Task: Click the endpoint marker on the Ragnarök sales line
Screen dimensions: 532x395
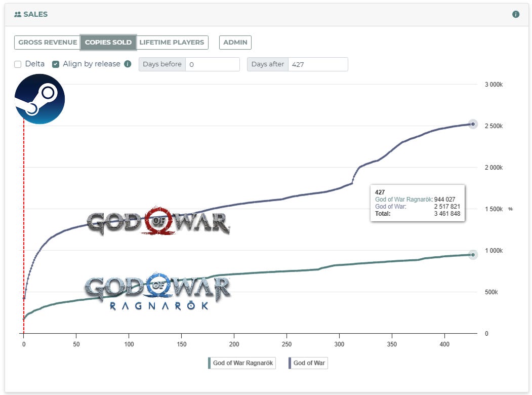Action: click(x=472, y=255)
